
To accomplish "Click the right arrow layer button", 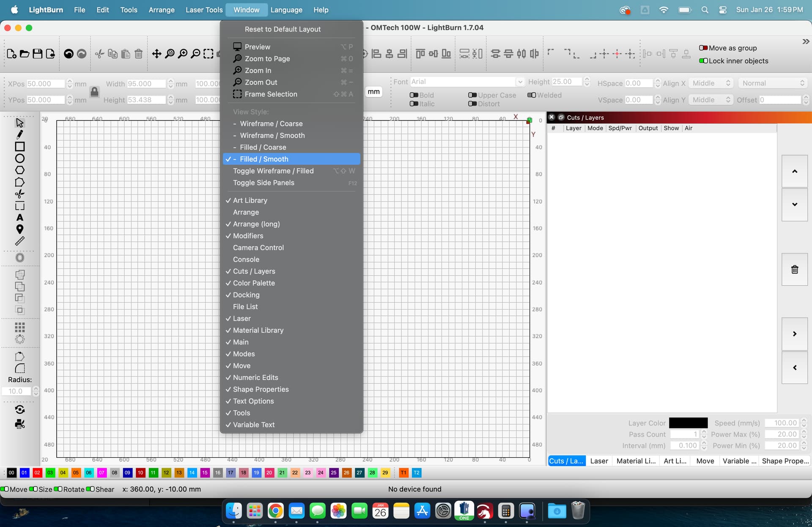I will pyautogui.click(x=795, y=334).
